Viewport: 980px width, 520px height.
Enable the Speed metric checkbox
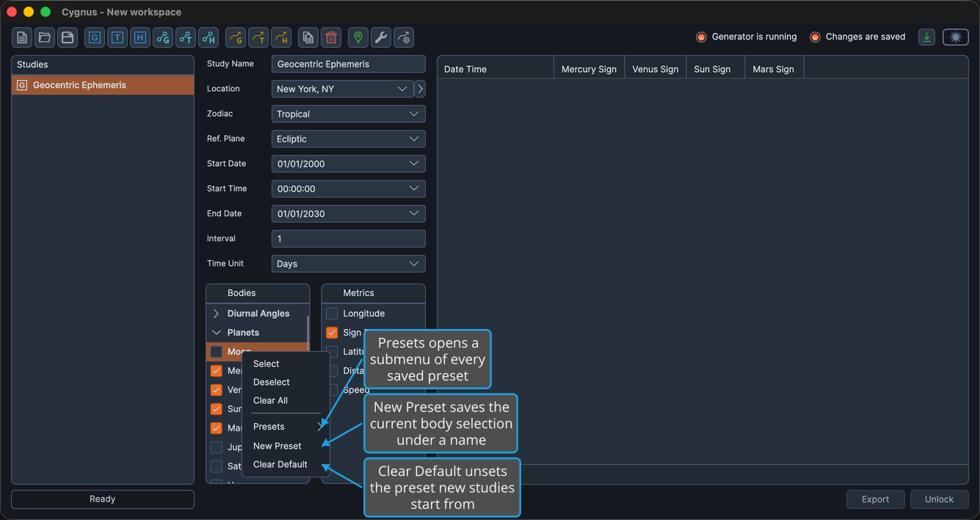point(333,390)
